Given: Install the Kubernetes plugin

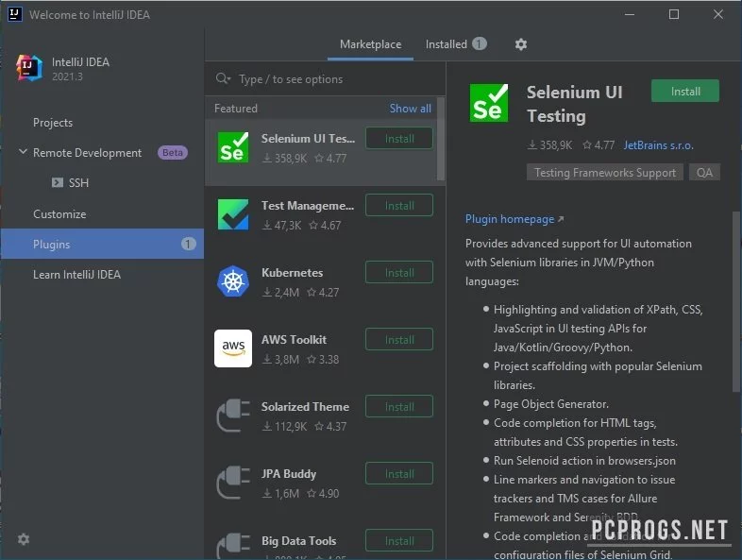Looking at the screenshot, I should [399, 273].
